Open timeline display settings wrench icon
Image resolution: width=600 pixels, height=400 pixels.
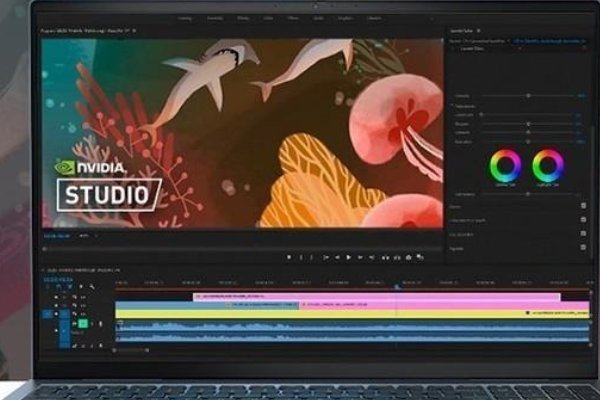(92, 288)
